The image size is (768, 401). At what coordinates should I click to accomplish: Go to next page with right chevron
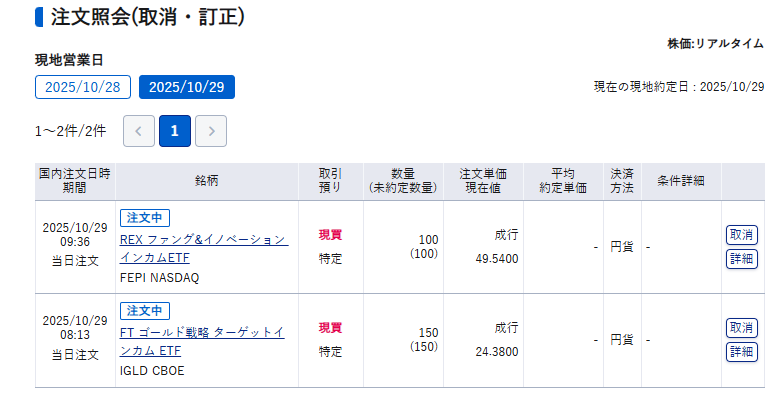[x=211, y=131]
